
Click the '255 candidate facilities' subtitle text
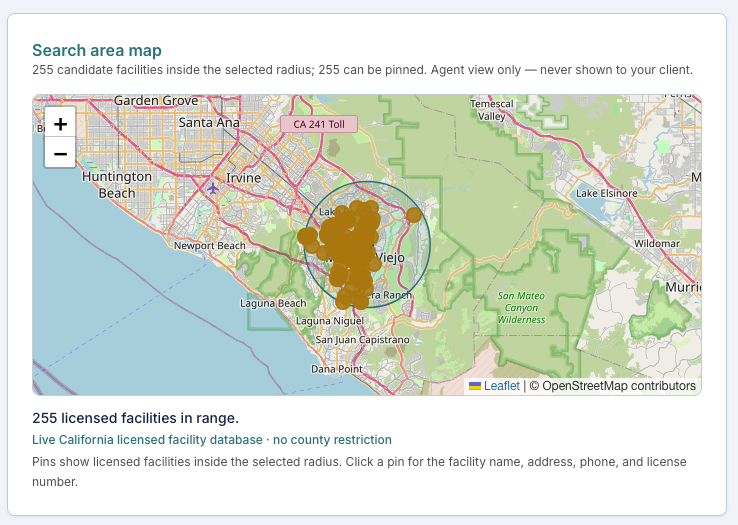click(362, 70)
